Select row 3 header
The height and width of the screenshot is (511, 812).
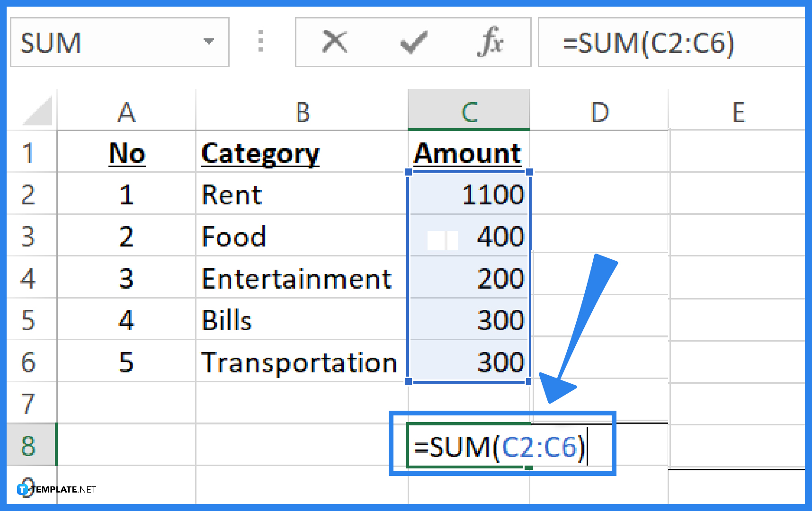pyautogui.click(x=28, y=236)
